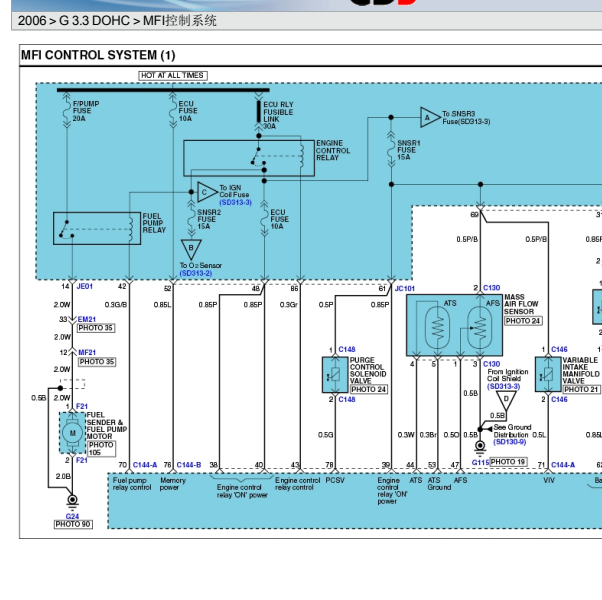Click the Fuel Pump Relay box
The height and width of the screenshot is (600, 602).
97,228
